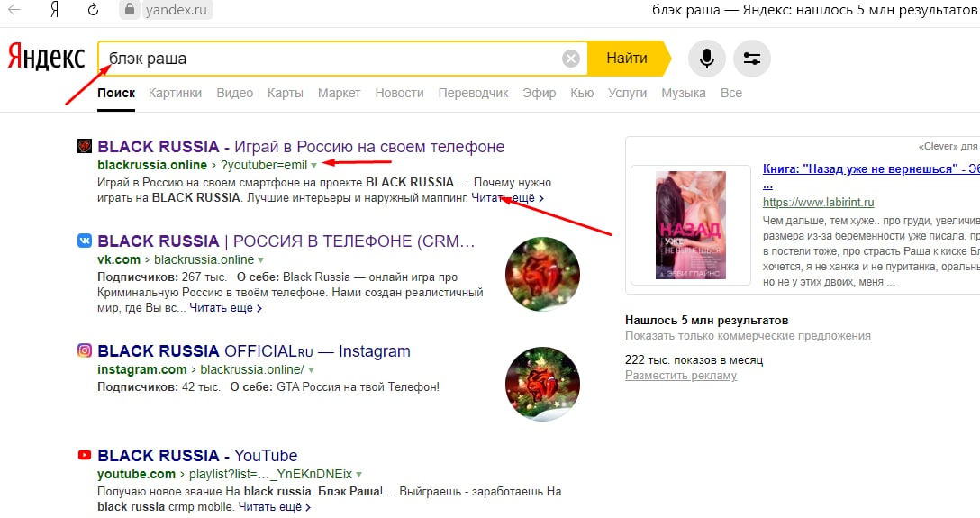Click the blackrussia.online result favicon
The height and width of the screenshot is (518, 980).
[x=85, y=146]
